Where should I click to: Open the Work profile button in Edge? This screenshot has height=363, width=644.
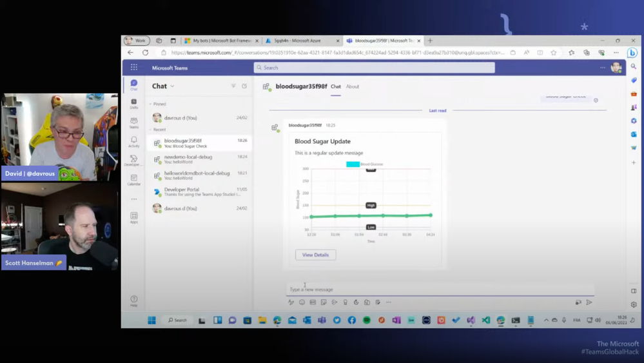(137, 41)
